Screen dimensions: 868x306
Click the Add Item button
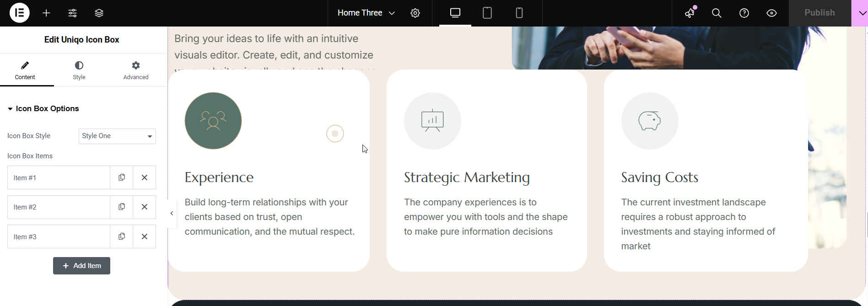coord(81,266)
